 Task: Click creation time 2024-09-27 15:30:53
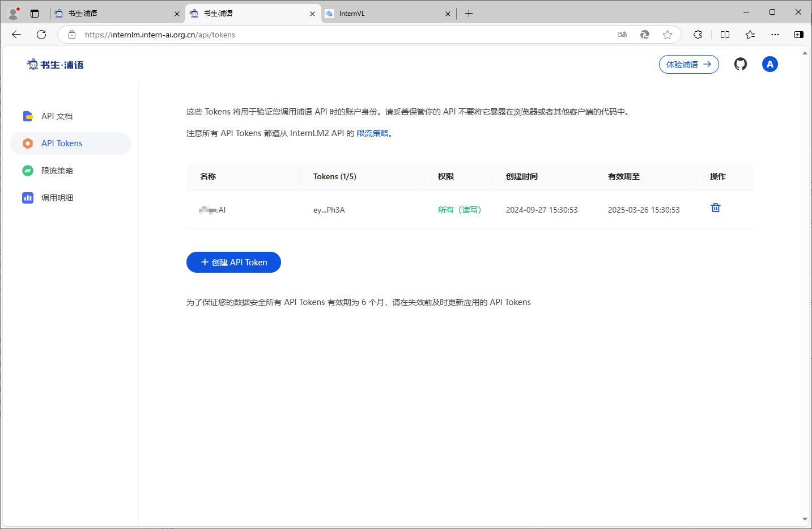point(542,210)
